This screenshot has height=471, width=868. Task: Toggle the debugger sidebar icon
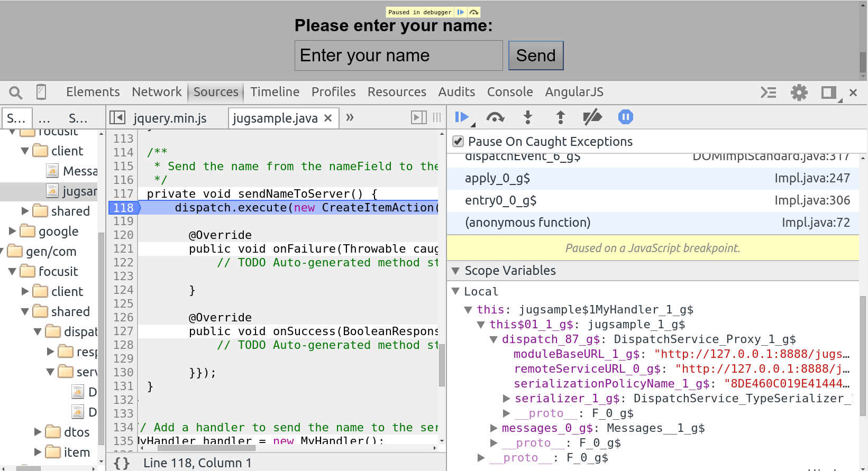[x=419, y=117]
